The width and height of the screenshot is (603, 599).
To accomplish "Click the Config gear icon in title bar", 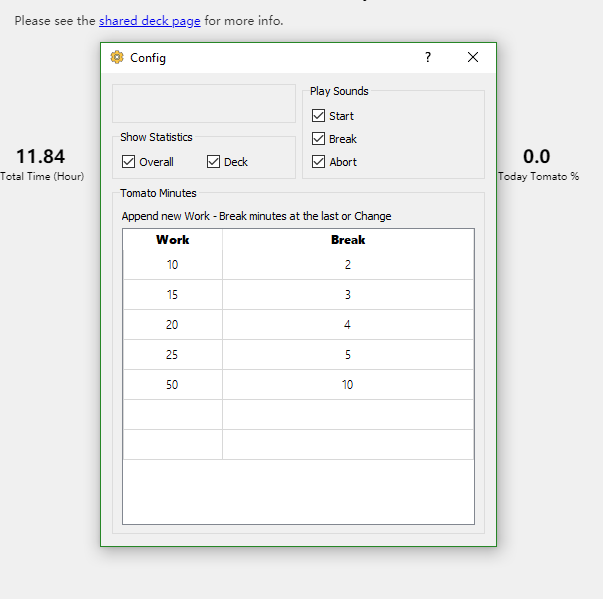I will [117, 57].
